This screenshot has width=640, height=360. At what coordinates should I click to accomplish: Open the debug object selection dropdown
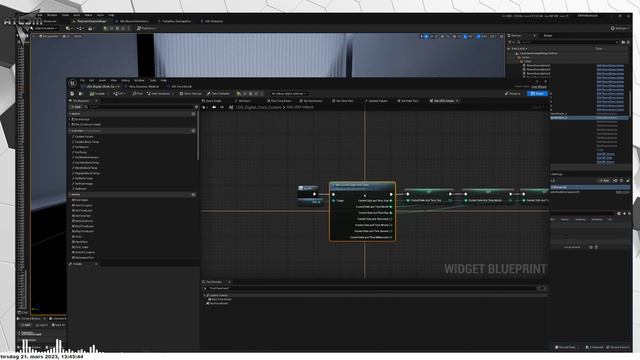pos(289,93)
